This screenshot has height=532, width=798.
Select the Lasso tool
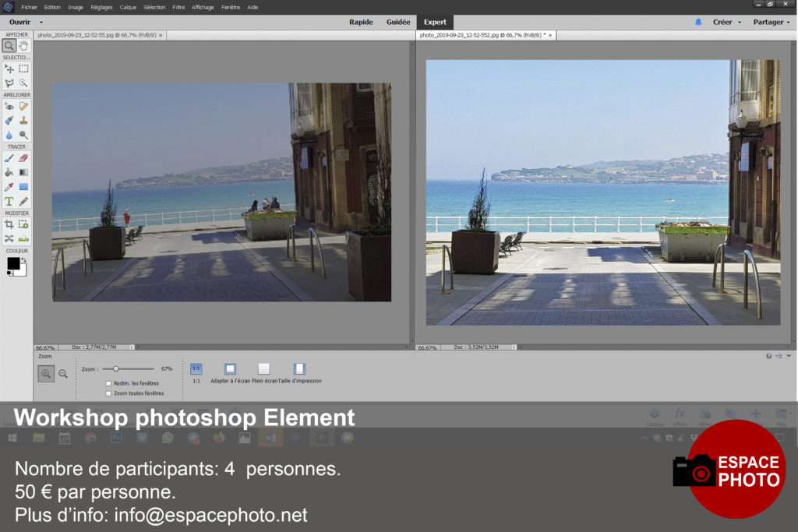point(9,83)
